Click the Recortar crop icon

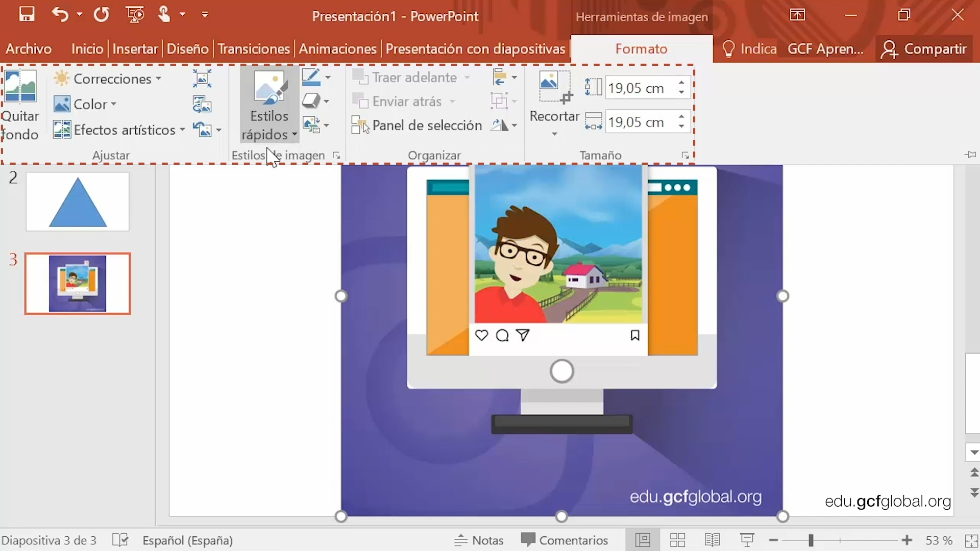(x=554, y=87)
